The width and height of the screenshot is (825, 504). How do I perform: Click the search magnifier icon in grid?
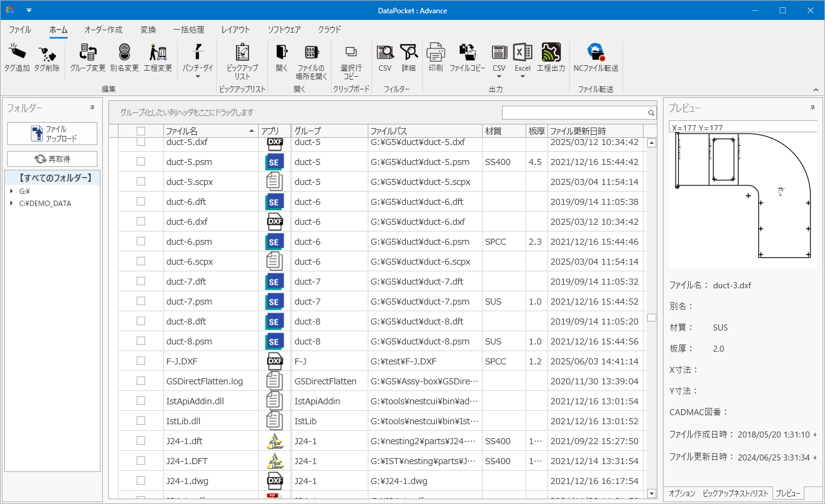651,113
